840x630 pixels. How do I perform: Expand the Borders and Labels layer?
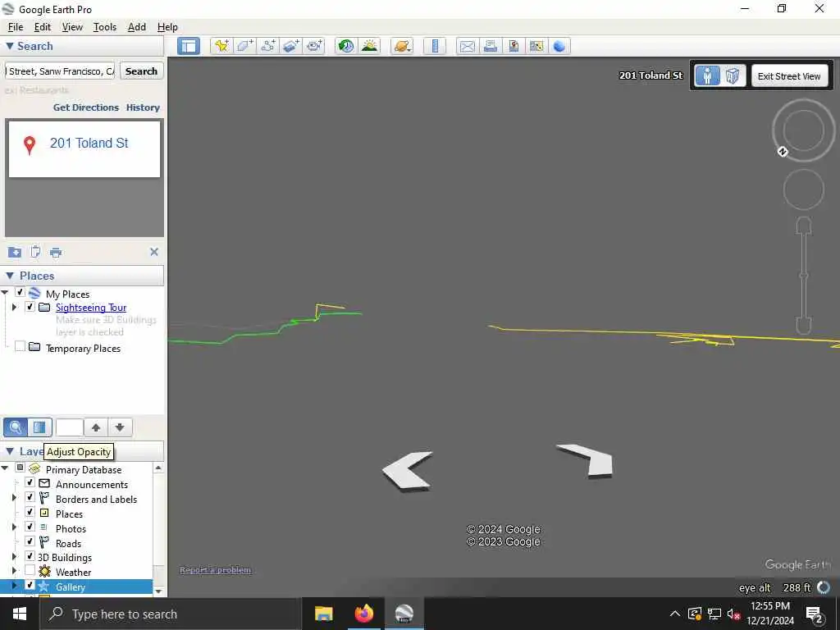coord(15,498)
